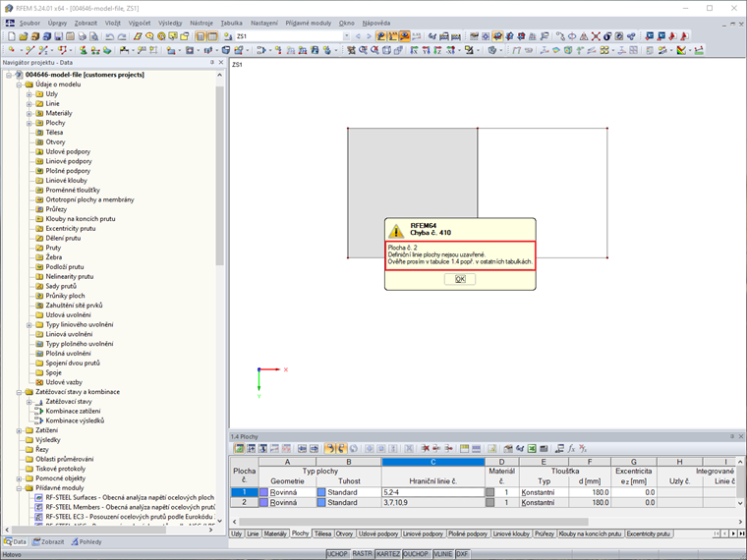The image size is (747, 560).
Task: Click row 1 geometry color swatch
Action: tap(264, 492)
